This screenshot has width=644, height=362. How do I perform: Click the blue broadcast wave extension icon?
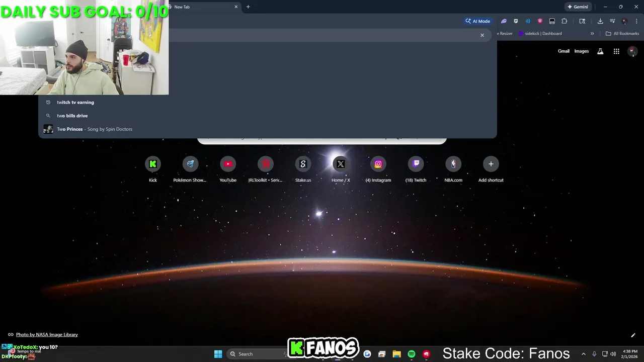point(528,21)
